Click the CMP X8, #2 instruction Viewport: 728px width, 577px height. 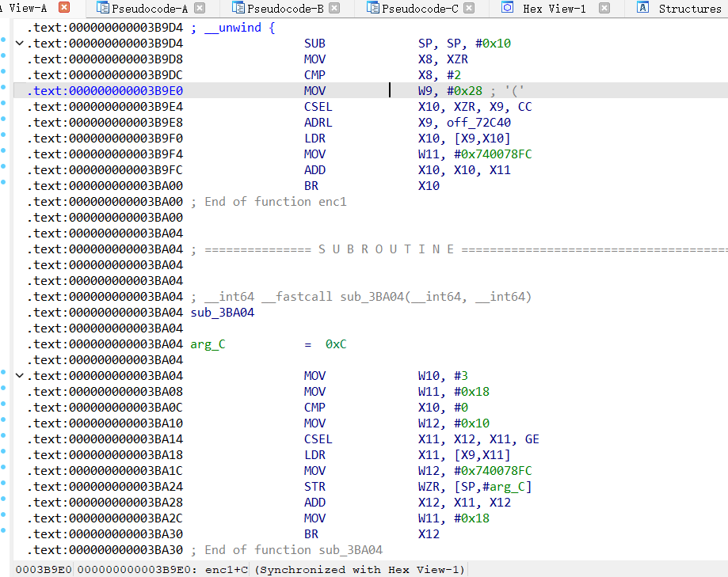(383, 75)
